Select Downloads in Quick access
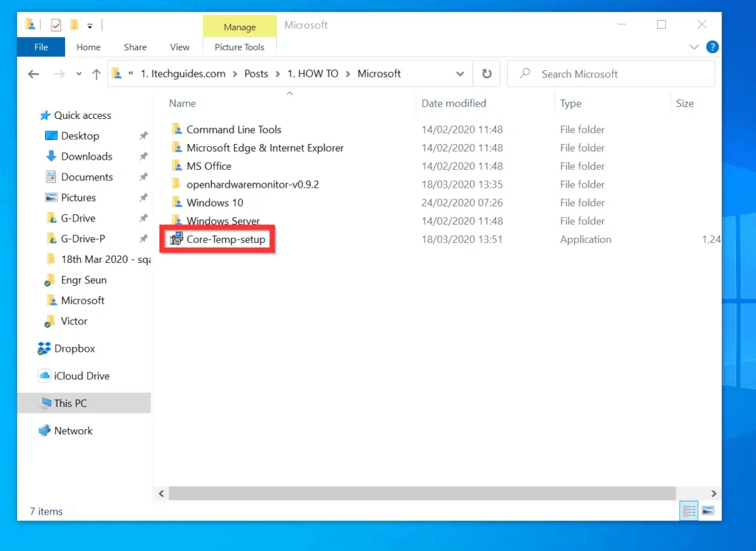This screenshot has height=551, width=756. click(86, 157)
